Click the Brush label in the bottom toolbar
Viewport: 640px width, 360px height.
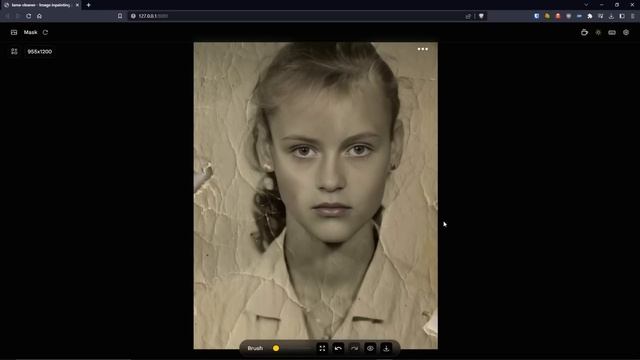(255, 348)
